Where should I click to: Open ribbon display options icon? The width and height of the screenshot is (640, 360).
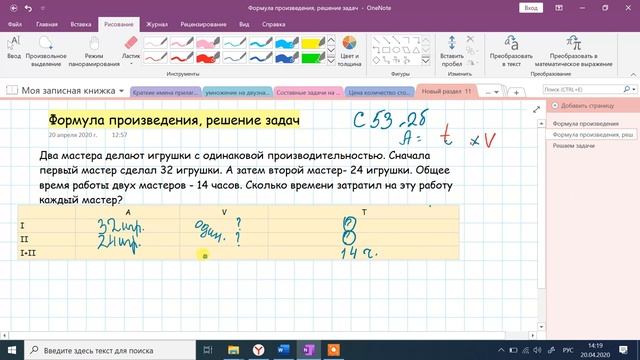point(559,8)
